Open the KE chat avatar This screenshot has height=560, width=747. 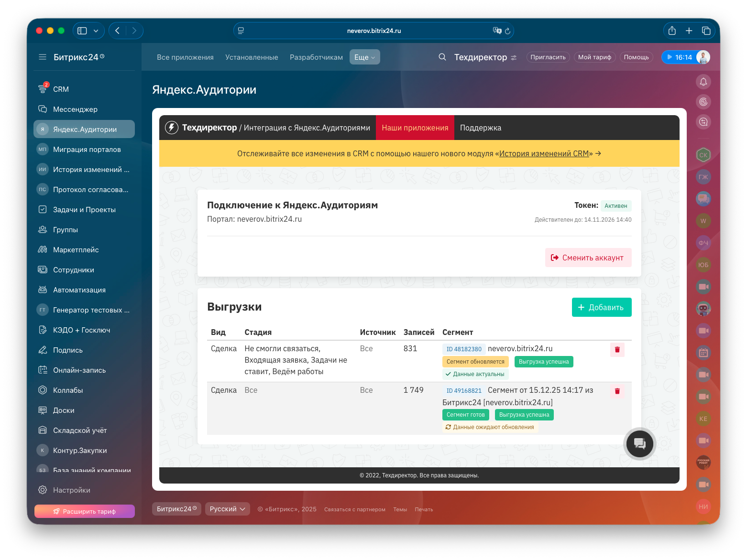click(703, 419)
